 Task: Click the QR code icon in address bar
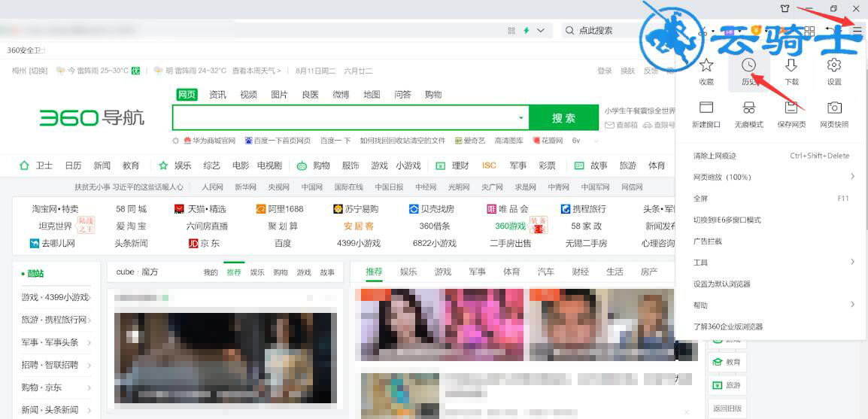click(x=511, y=30)
